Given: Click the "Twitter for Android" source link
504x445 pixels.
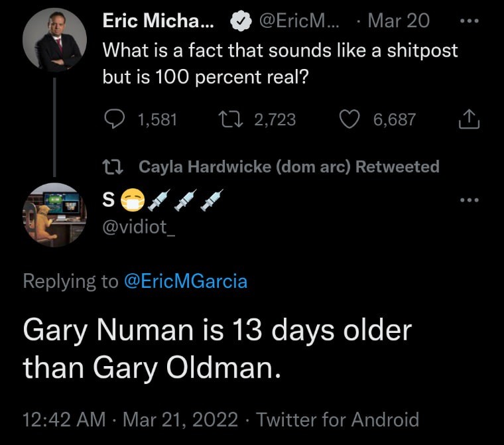Looking at the screenshot, I should click(338, 420).
